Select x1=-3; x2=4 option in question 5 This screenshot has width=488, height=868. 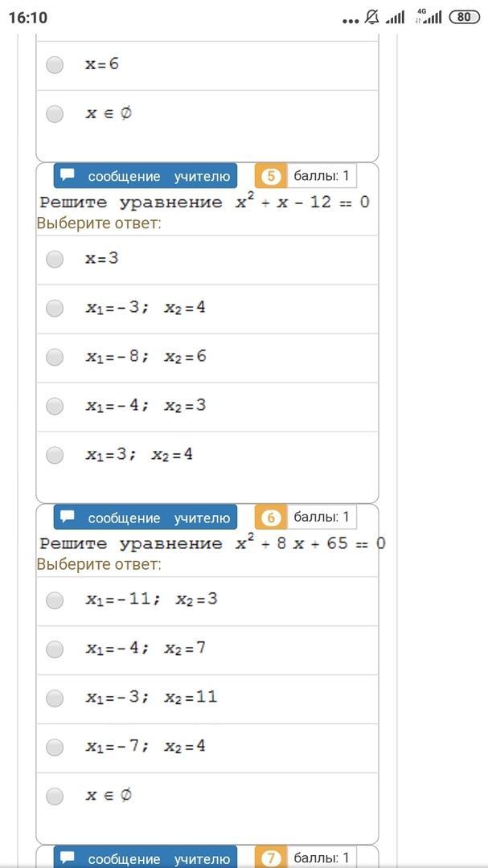point(55,308)
